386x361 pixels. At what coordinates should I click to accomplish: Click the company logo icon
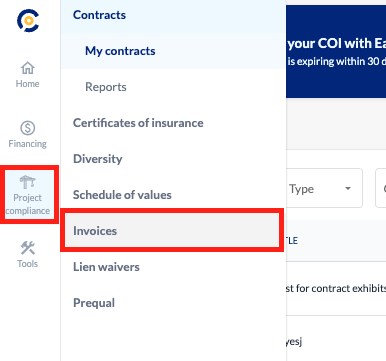click(28, 21)
